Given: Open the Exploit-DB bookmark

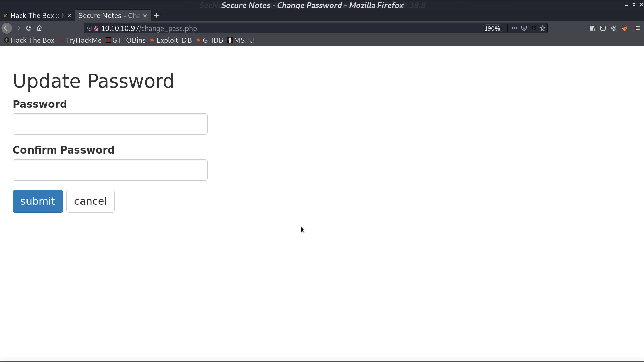Looking at the screenshot, I should click(x=171, y=40).
